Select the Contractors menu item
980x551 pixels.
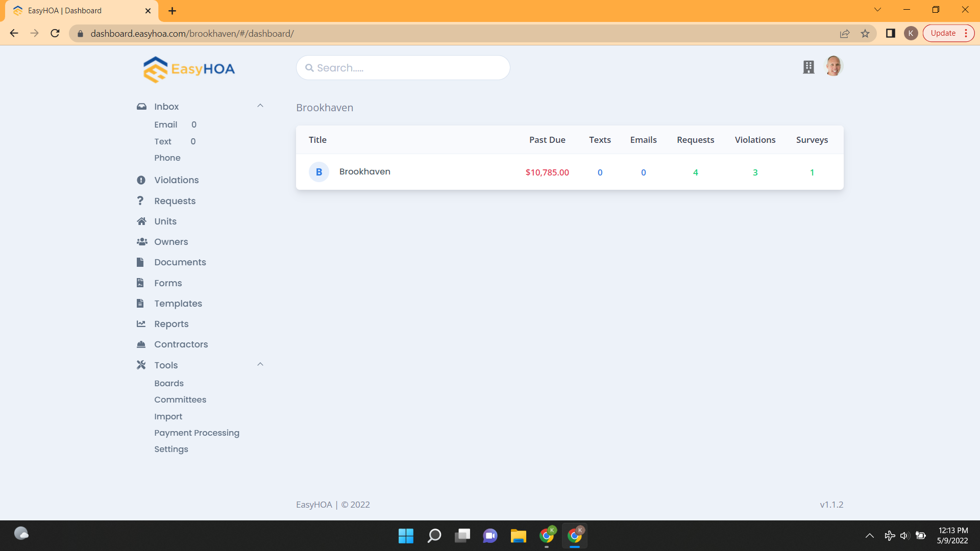tap(181, 344)
